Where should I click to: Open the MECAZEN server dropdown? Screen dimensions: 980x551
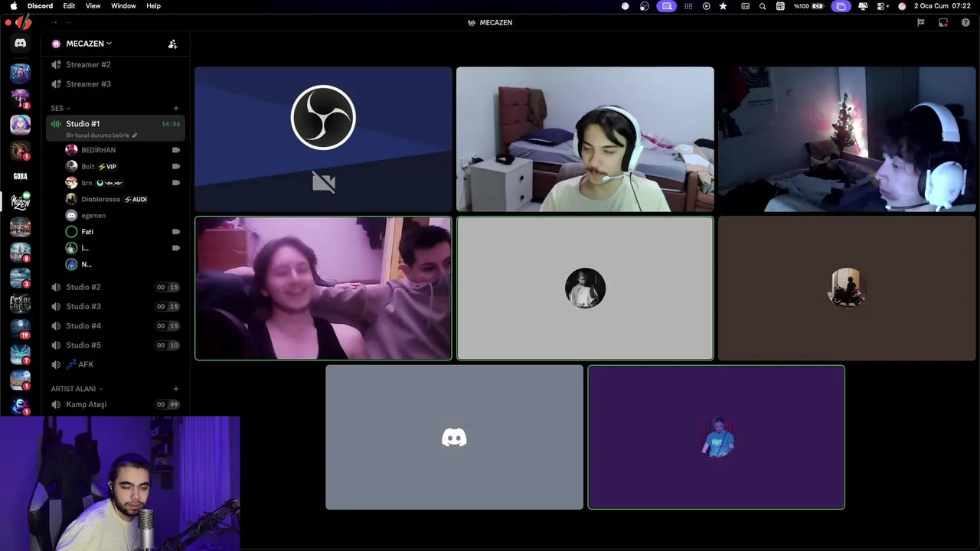click(88, 44)
